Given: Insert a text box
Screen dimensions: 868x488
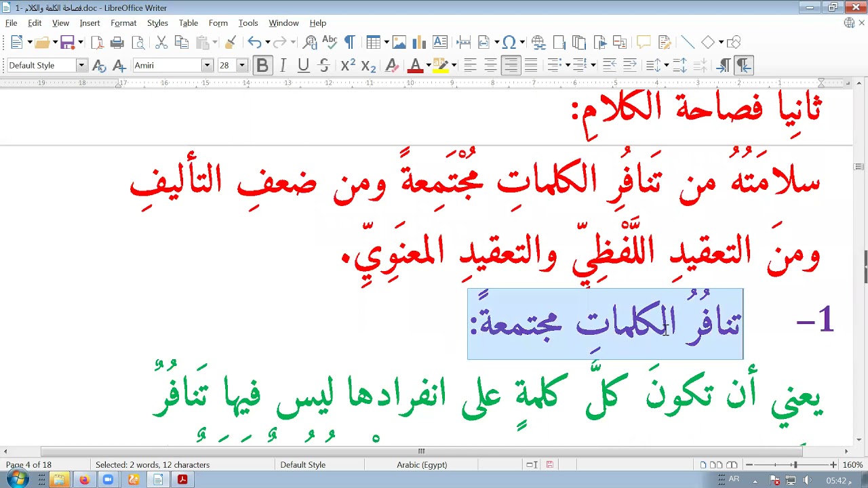Looking at the screenshot, I should tap(440, 43).
